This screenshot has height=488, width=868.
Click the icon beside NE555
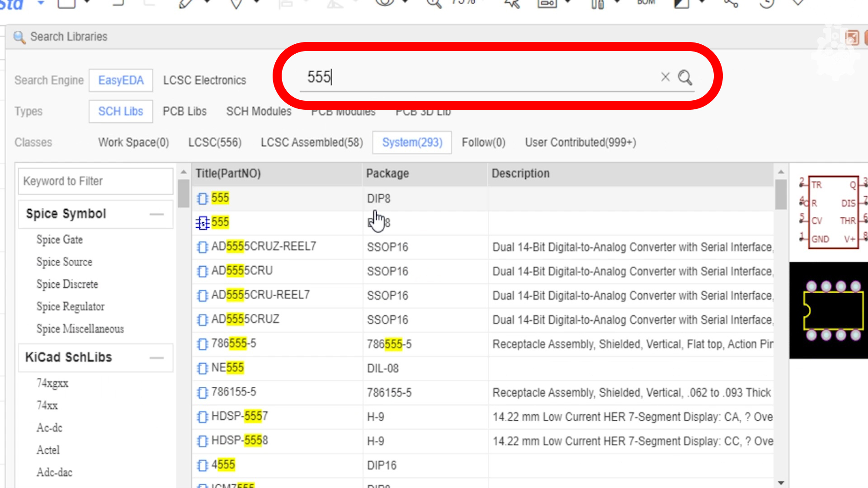(202, 368)
